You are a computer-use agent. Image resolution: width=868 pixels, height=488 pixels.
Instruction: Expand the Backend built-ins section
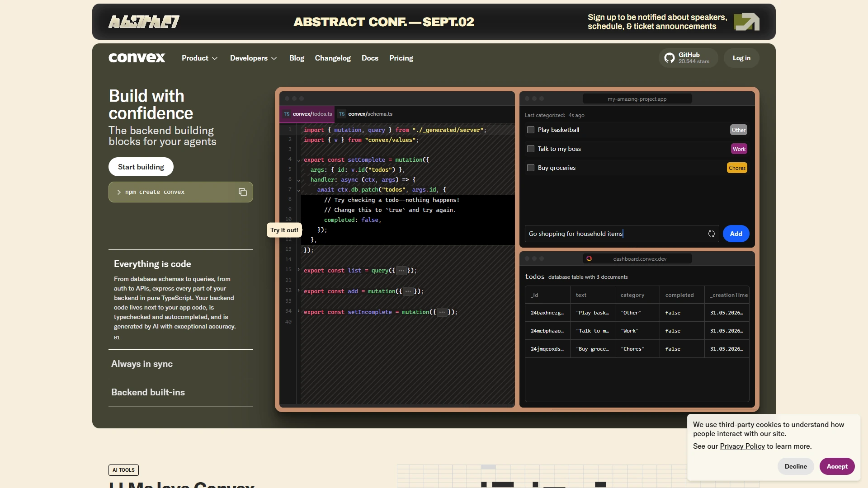coord(181,392)
